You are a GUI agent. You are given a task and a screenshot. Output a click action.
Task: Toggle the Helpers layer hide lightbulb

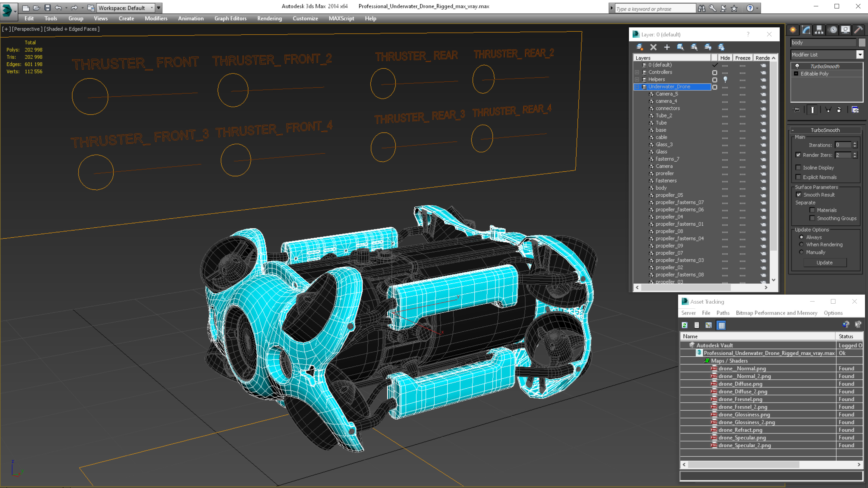725,80
